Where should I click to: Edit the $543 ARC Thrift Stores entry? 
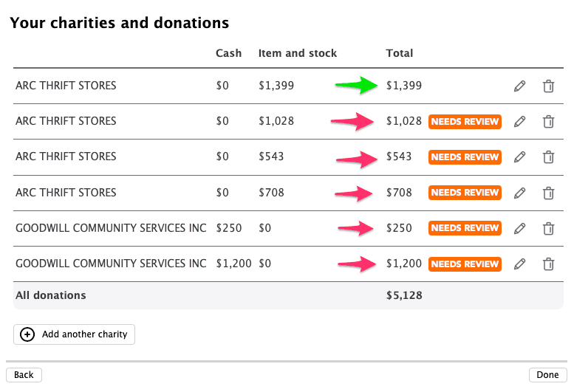[x=519, y=157]
